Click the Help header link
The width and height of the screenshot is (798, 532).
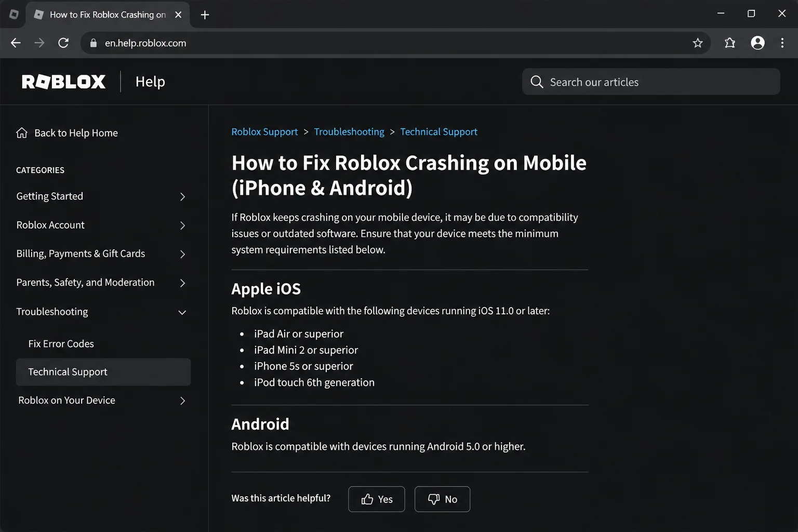(x=150, y=82)
